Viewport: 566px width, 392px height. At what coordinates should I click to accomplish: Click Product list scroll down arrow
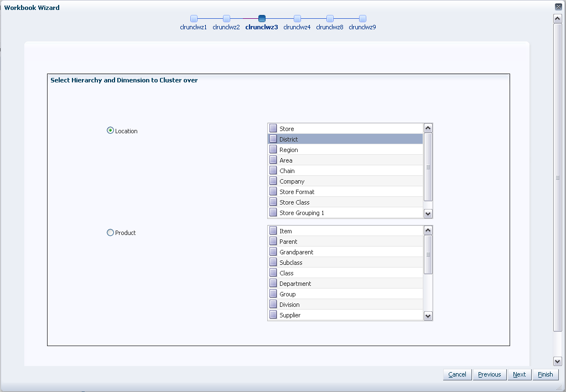[428, 316]
